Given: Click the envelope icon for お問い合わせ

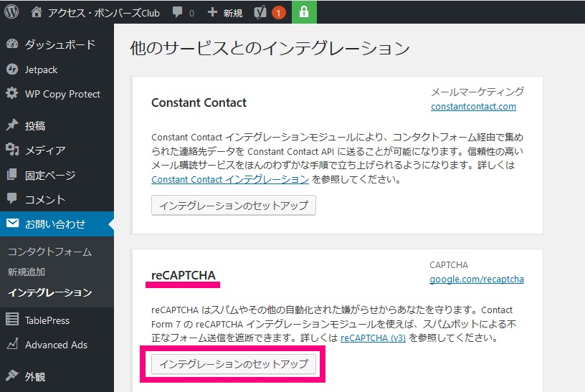Looking at the screenshot, I should click(12, 223).
